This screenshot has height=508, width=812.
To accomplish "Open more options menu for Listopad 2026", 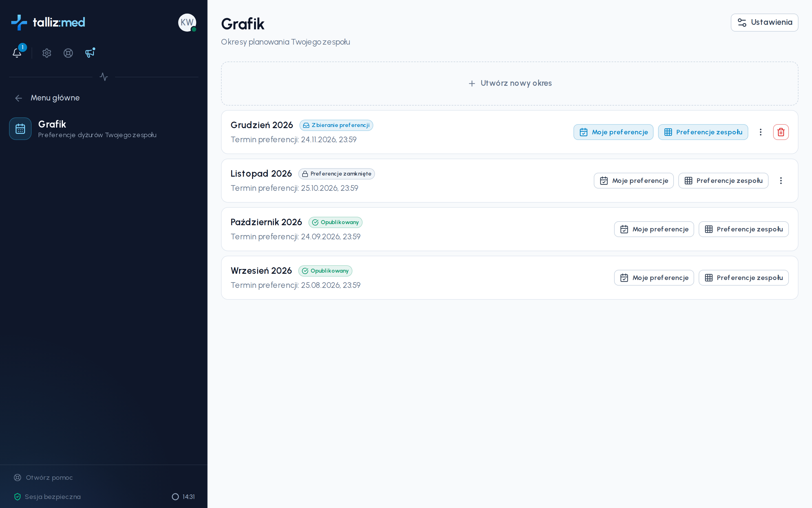I will [x=781, y=181].
